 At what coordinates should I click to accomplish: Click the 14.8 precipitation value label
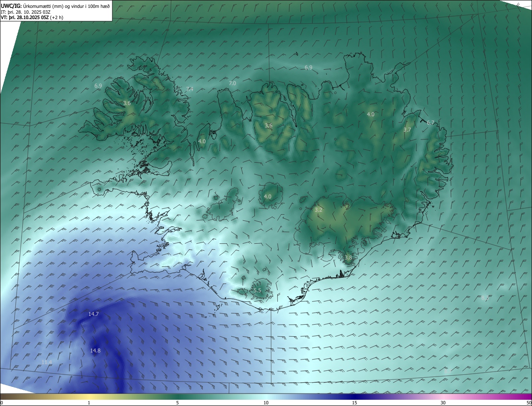[95, 351]
